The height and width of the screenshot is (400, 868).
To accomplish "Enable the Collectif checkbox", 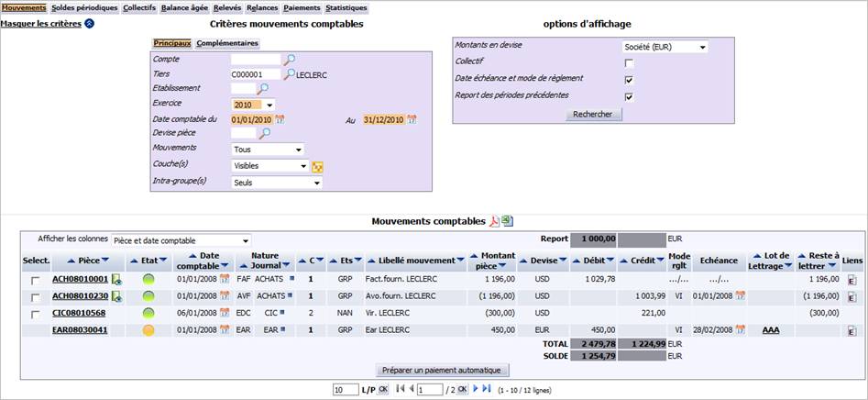I will coord(629,62).
